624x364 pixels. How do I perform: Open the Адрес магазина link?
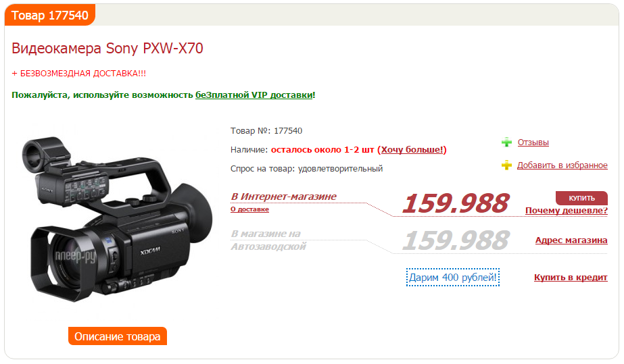[571, 240]
